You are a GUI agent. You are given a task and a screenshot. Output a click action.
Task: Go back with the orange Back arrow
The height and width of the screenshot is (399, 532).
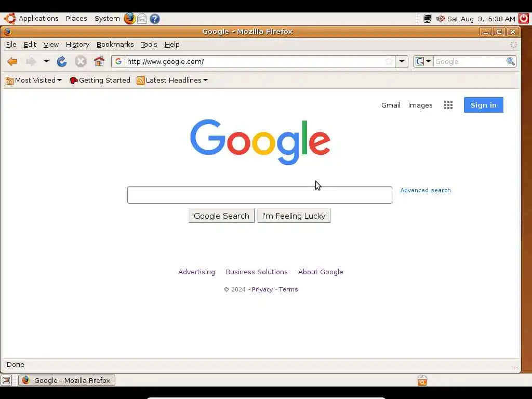12,61
